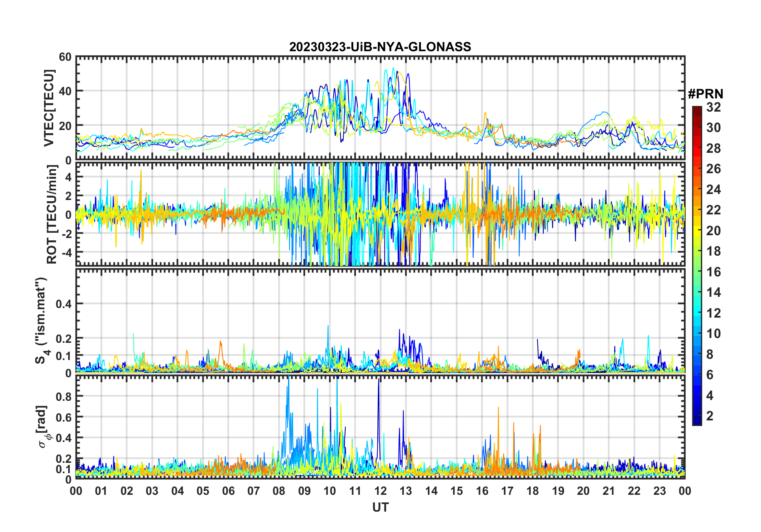Viewport: 761px width, 532px height.
Task: Select colorbar tick label 32
Action: point(713,107)
